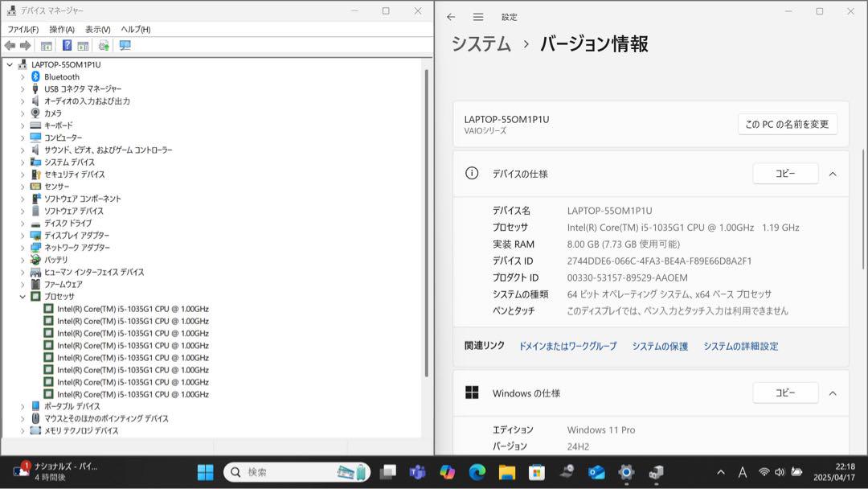Open Wi-Fi network icon in system tray

pos(764,472)
